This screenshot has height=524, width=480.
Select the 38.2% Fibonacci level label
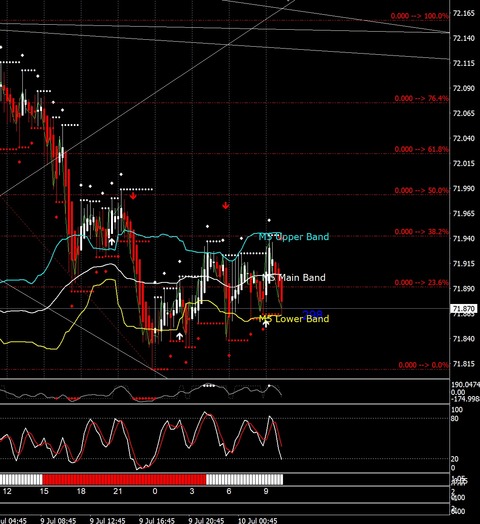click(421, 232)
